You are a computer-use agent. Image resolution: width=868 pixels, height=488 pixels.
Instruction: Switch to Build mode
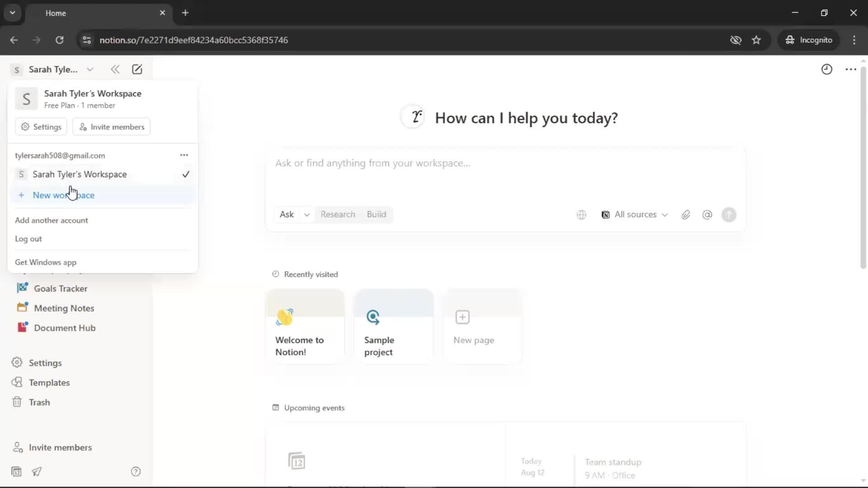point(376,215)
